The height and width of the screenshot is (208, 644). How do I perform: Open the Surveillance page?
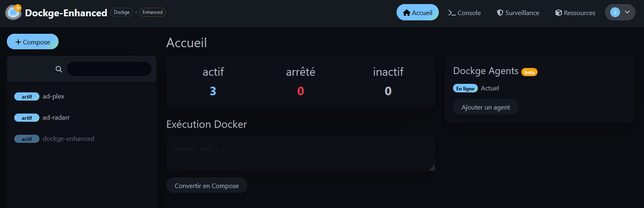coord(518,13)
